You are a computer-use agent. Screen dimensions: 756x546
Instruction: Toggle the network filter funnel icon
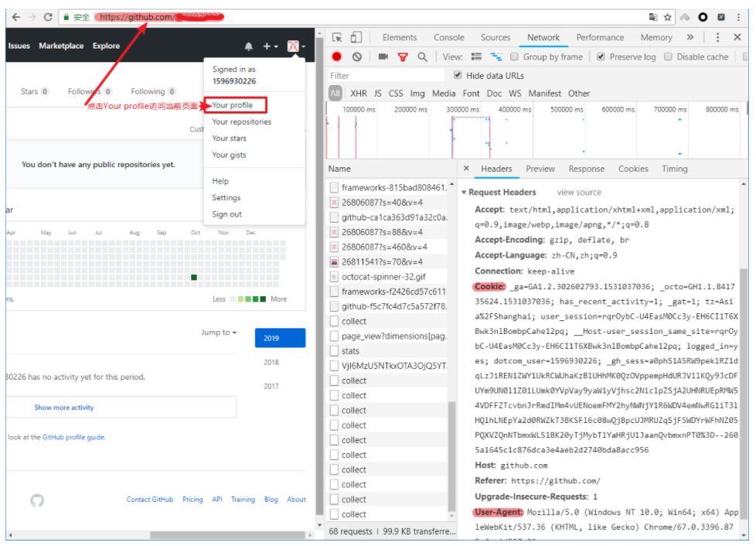403,57
